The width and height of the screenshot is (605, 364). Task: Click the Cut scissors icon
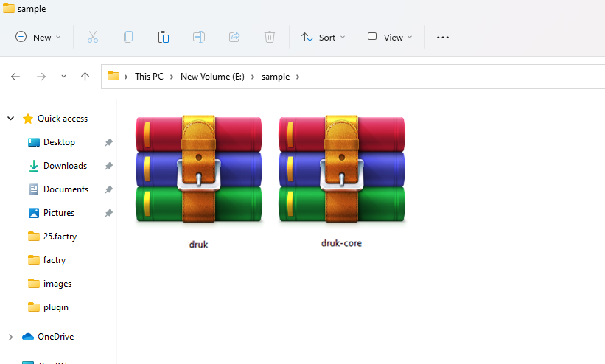tap(93, 37)
